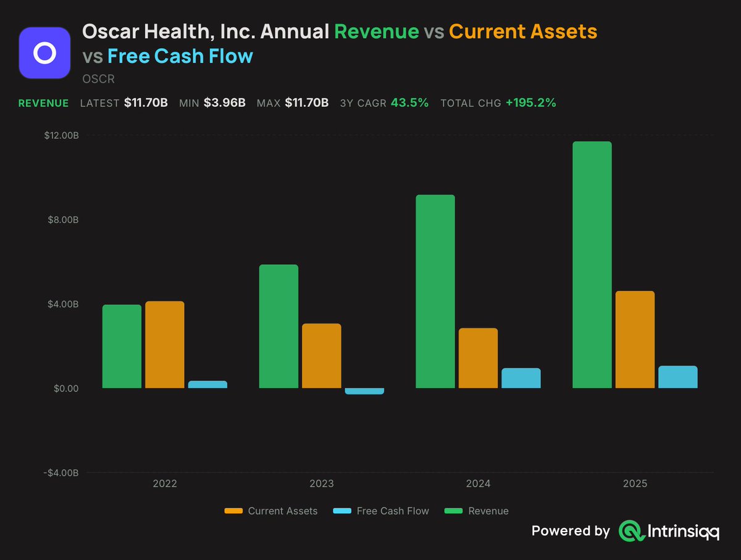
Task: Click the Revenue legend label
Action: [488, 511]
